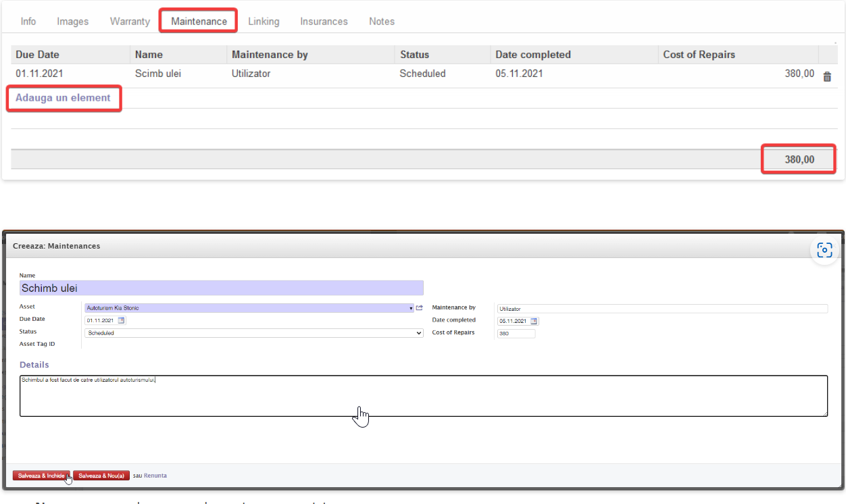Click Adauga un element link
The width and height of the screenshot is (846, 504).
tap(63, 98)
